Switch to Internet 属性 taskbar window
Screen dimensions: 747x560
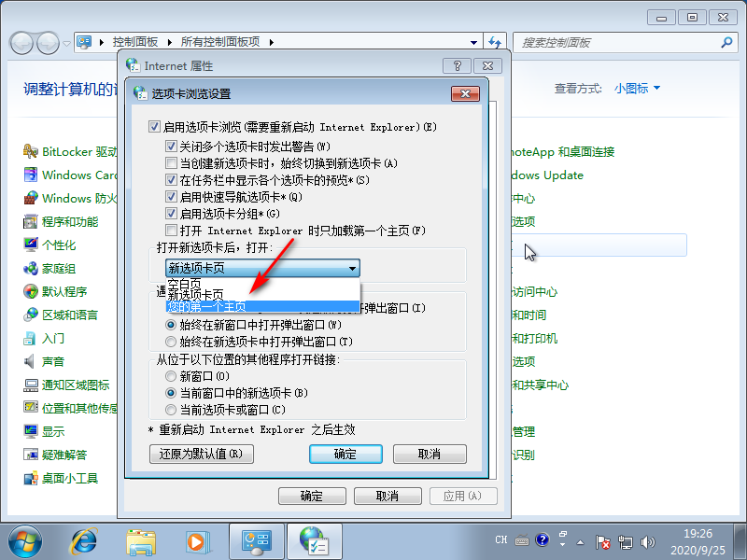[315, 542]
